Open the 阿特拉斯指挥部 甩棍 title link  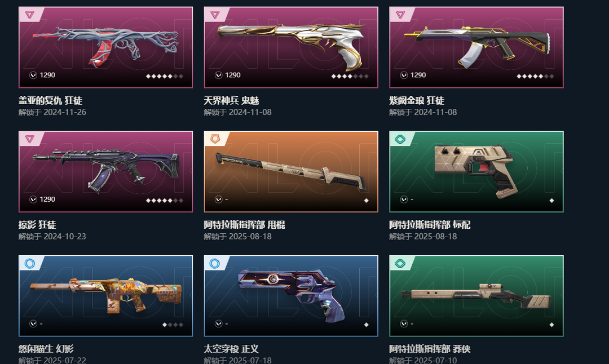click(x=244, y=225)
